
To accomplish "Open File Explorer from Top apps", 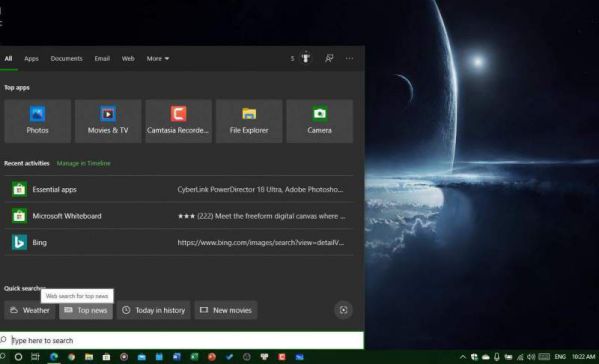I will 249,121.
